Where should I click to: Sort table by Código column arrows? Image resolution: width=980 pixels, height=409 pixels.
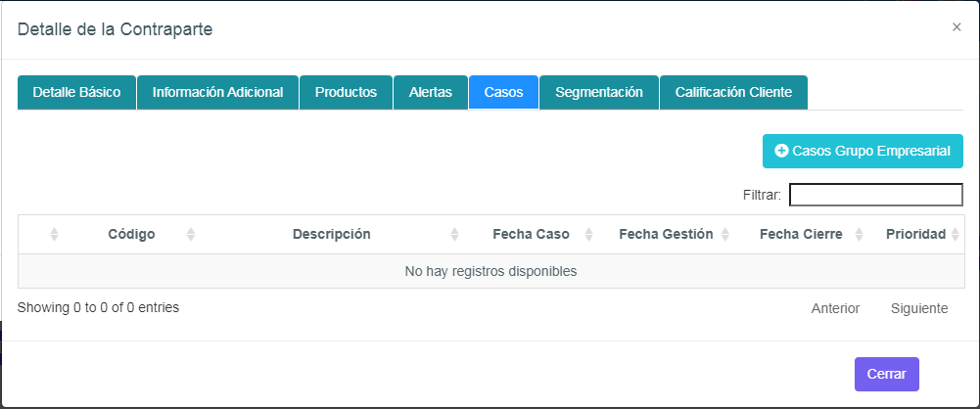(191, 235)
